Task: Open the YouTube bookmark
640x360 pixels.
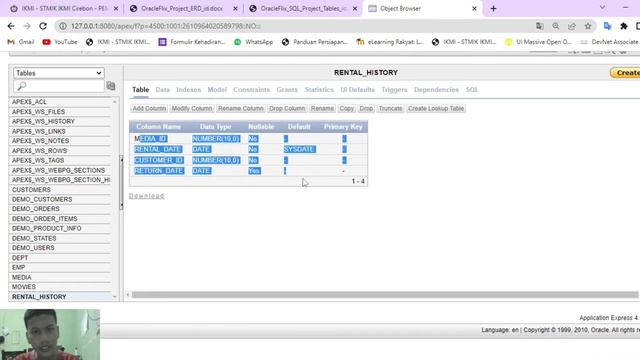Action: click(x=60, y=42)
